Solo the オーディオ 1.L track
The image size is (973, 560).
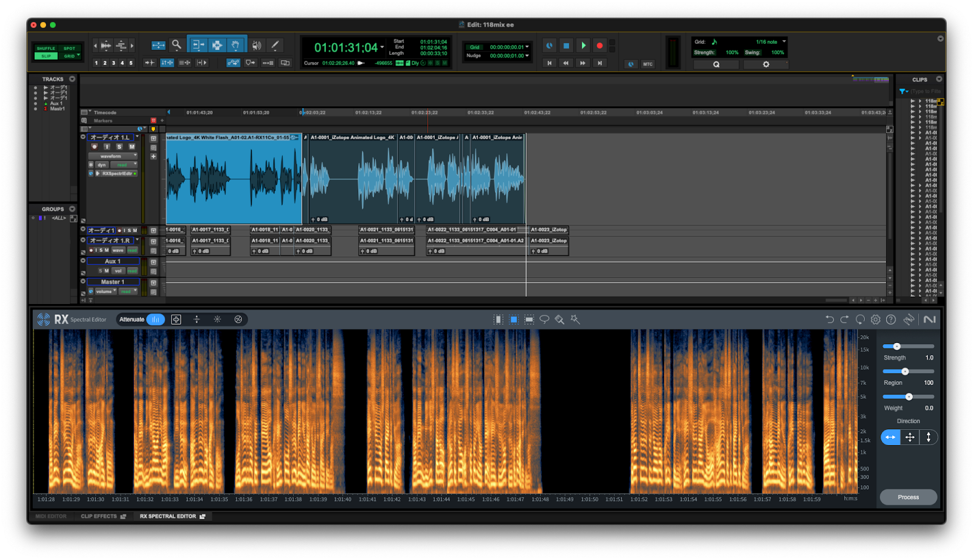pos(119,147)
